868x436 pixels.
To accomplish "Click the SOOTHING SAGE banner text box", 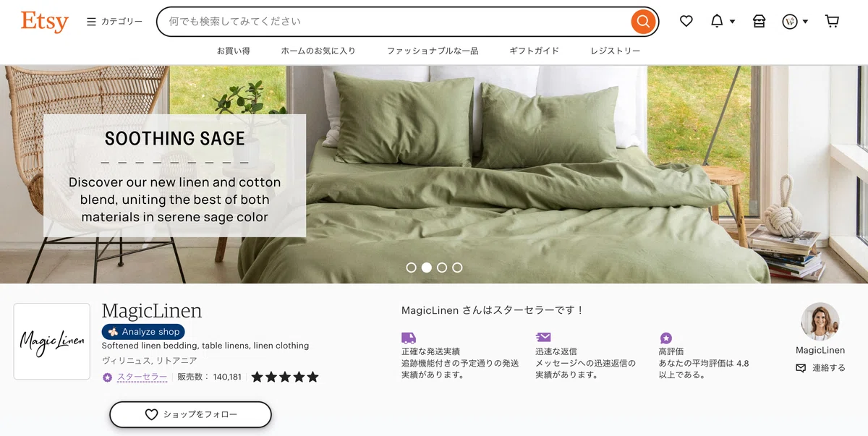I will [x=174, y=176].
